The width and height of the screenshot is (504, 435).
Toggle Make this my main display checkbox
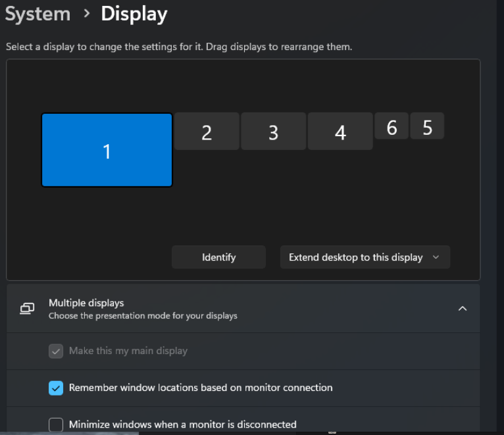pos(56,351)
